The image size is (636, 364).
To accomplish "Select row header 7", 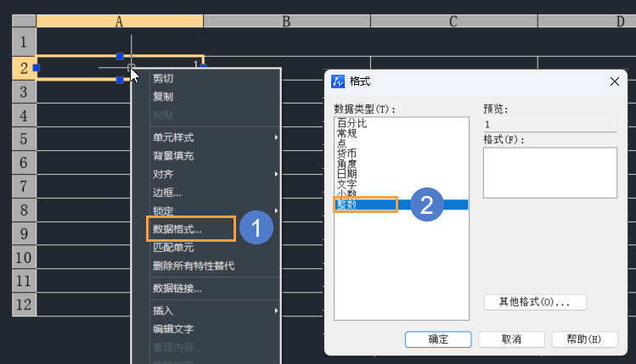I will click(24, 186).
